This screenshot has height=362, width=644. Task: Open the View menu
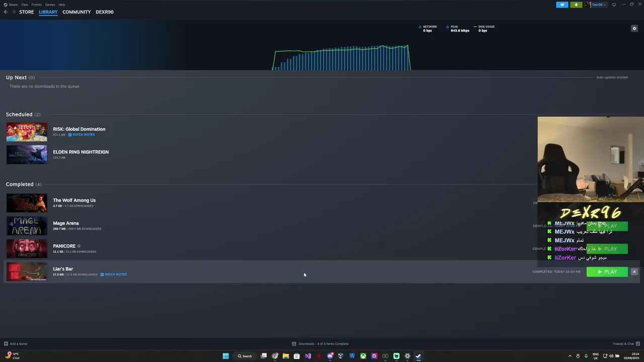click(24, 5)
